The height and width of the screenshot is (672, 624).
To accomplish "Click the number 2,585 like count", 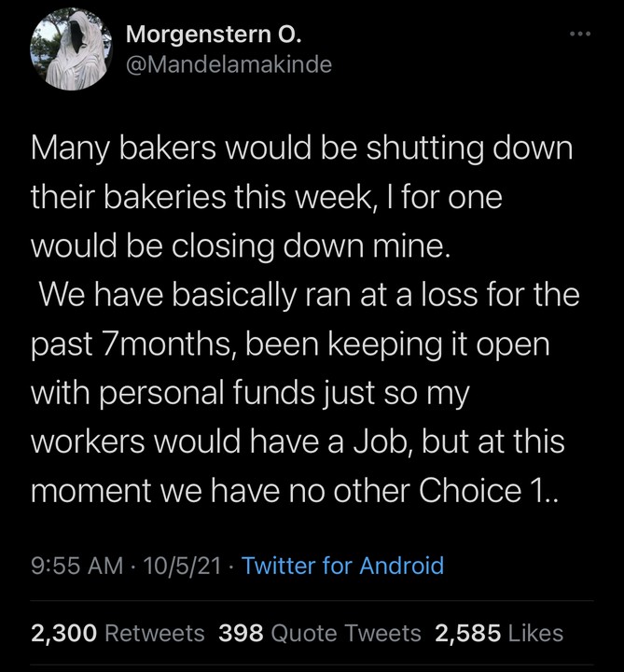I will [468, 633].
